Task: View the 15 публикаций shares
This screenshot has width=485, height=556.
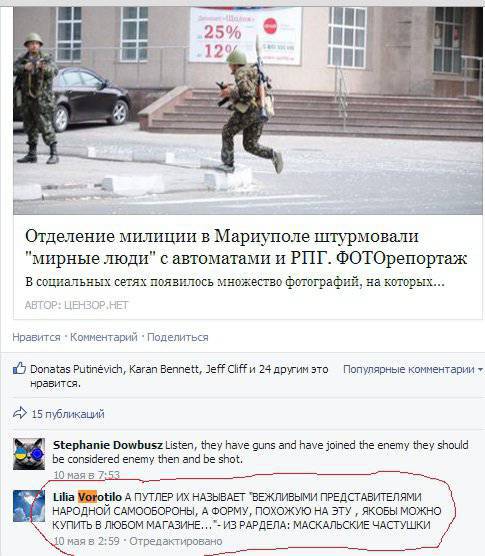Action: (68, 414)
